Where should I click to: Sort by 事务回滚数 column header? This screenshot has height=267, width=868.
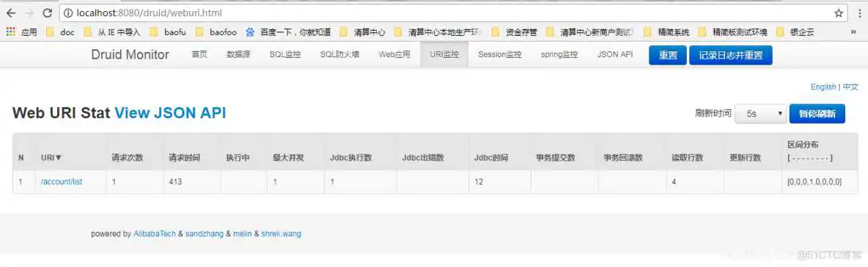coord(623,158)
